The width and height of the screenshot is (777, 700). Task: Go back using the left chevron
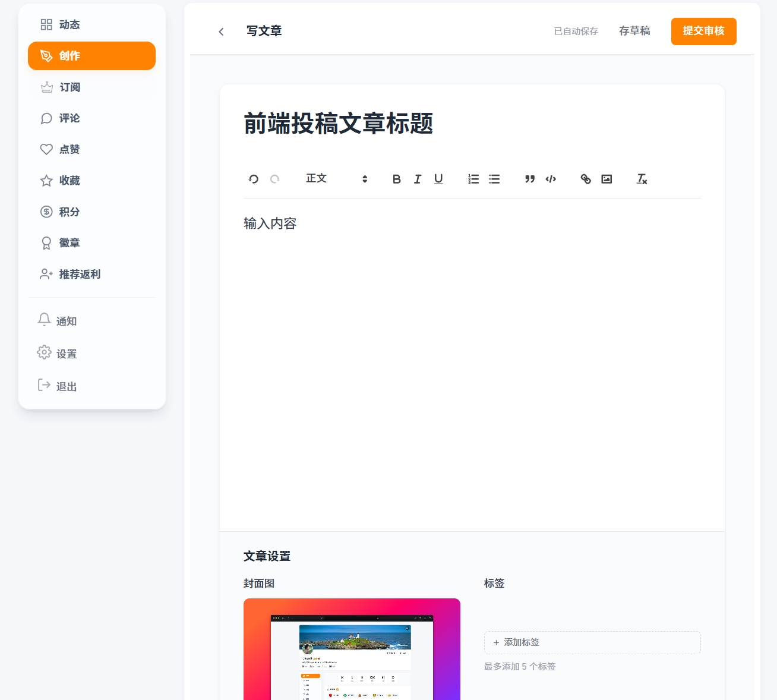tap(221, 31)
